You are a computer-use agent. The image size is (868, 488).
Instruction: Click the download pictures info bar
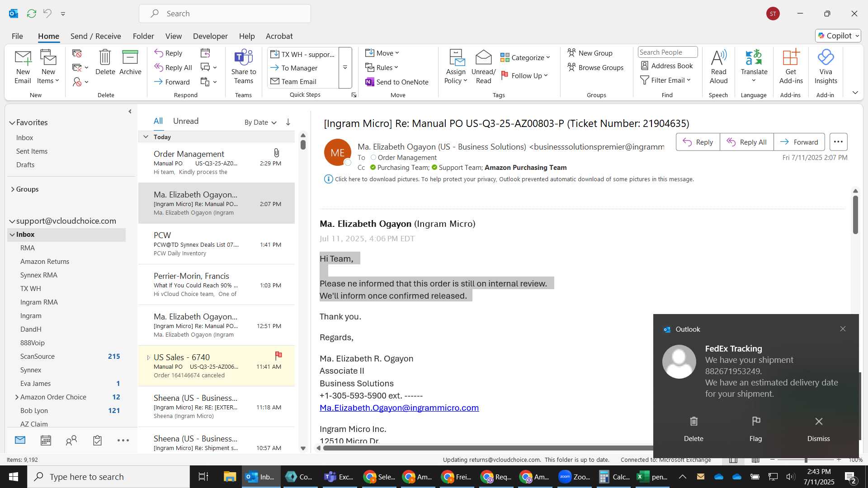coord(514,179)
